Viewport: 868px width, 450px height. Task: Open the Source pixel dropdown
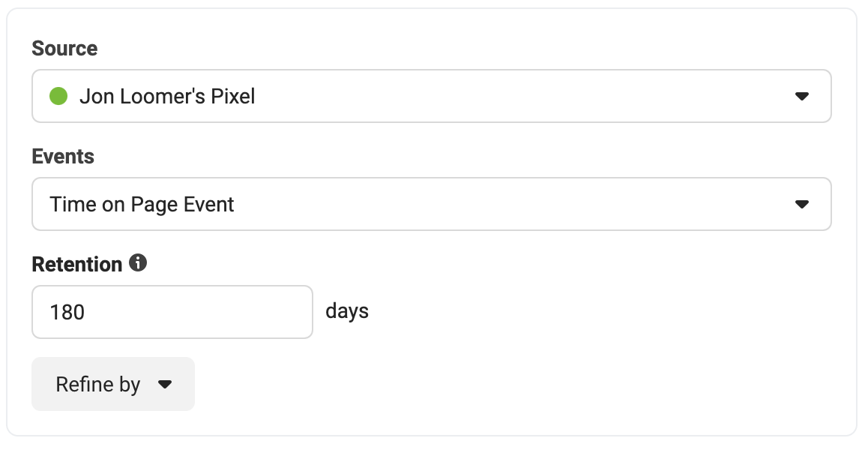[x=431, y=96]
